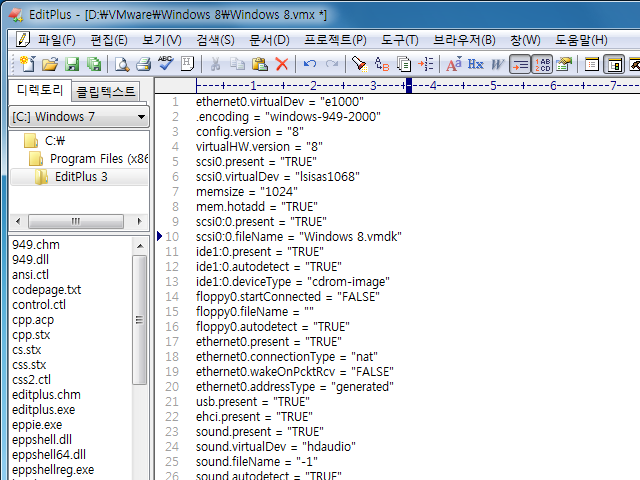The image size is (640, 480).
Task: Select eppshell64.dll in file list
Action: coord(49,455)
